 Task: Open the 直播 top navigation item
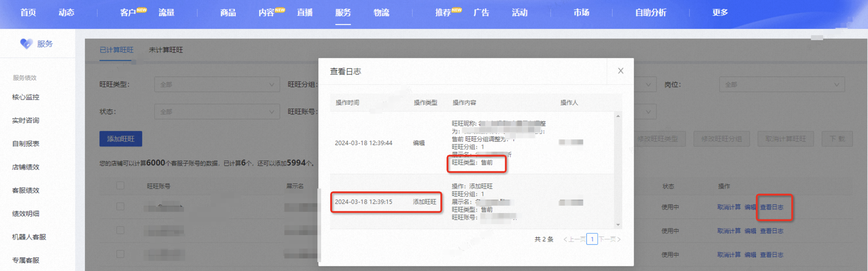[305, 13]
